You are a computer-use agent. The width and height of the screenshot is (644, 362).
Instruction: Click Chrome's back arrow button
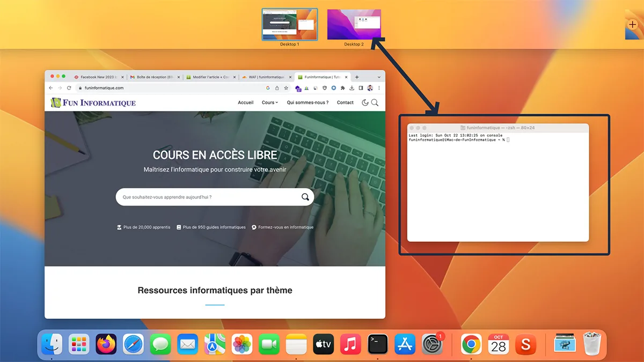click(51, 88)
